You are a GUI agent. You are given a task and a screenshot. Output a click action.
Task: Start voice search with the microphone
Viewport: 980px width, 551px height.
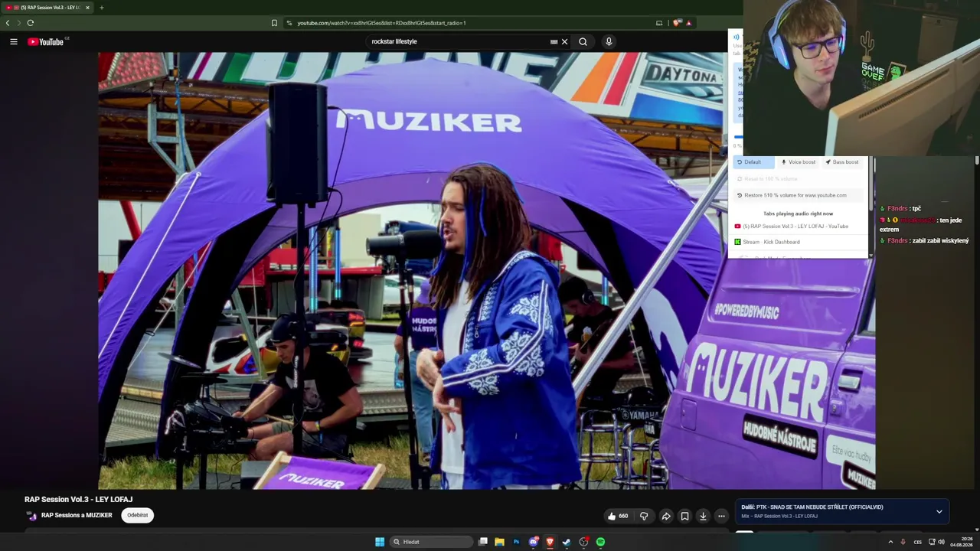[609, 41]
